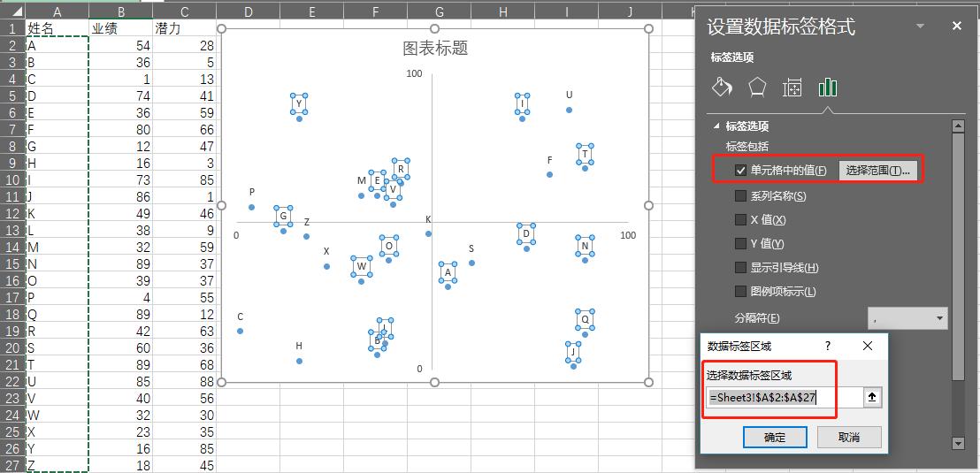The width and height of the screenshot is (980, 473).
Task: Click the 姓名 header cell
Action: [x=57, y=28]
